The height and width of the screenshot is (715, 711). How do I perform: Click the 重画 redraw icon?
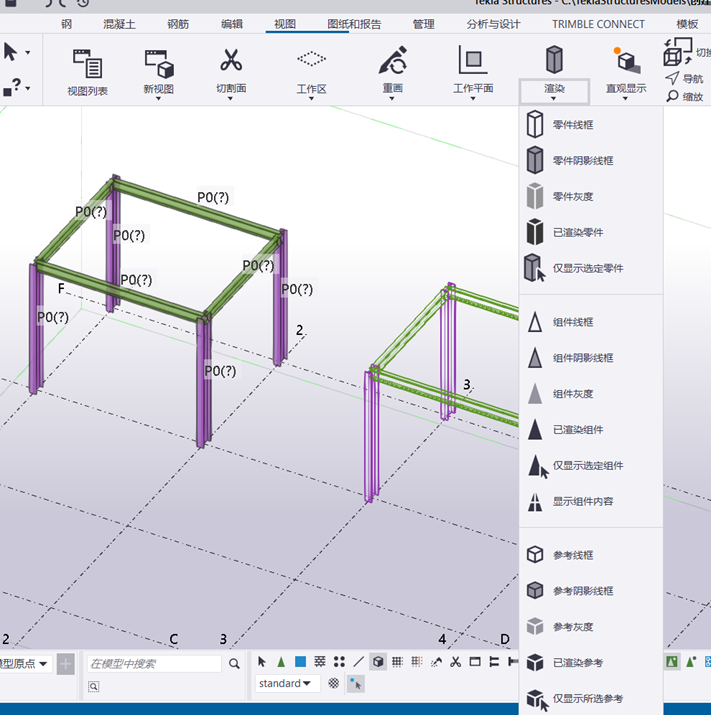(x=392, y=60)
